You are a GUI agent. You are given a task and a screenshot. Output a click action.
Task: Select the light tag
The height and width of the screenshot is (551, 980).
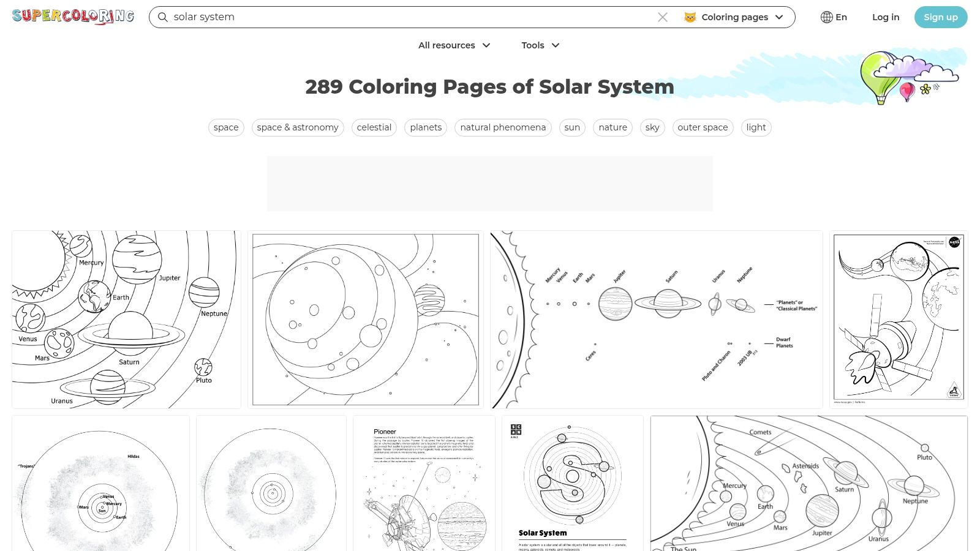pyautogui.click(x=756, y=127)
